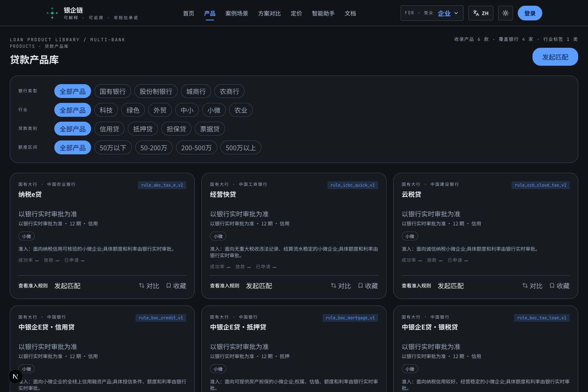
Task: Click the 银金链 logo icon
Action: (52, 13)
